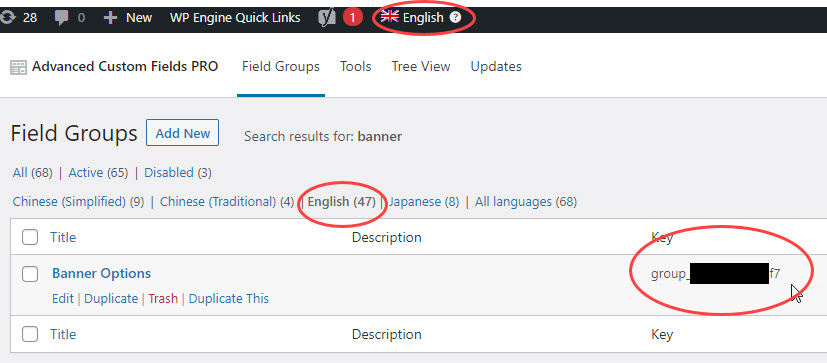Filter by Disabled (3) field groups
The width and height of the screenshot is (827, 363).
pyautogui.click(x=178, y=173)
